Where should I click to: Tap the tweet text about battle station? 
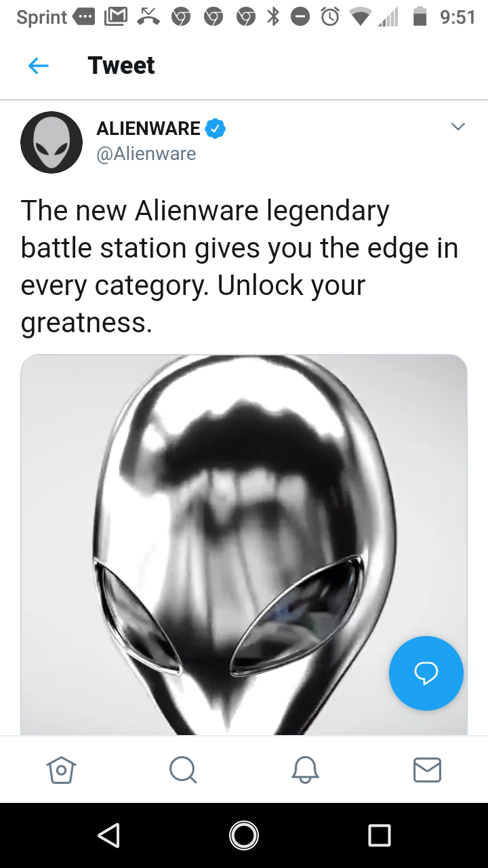tap(239, 267)
